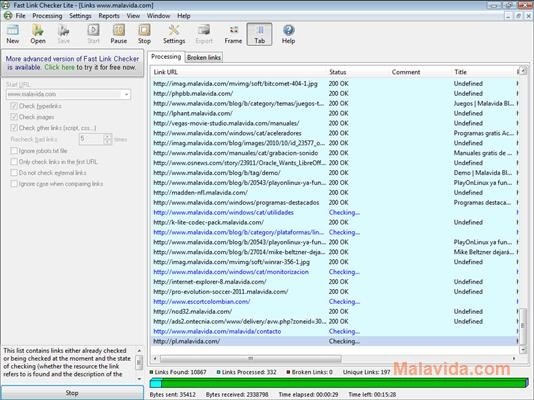Click the Stop button at bottom left

[72, 393]
